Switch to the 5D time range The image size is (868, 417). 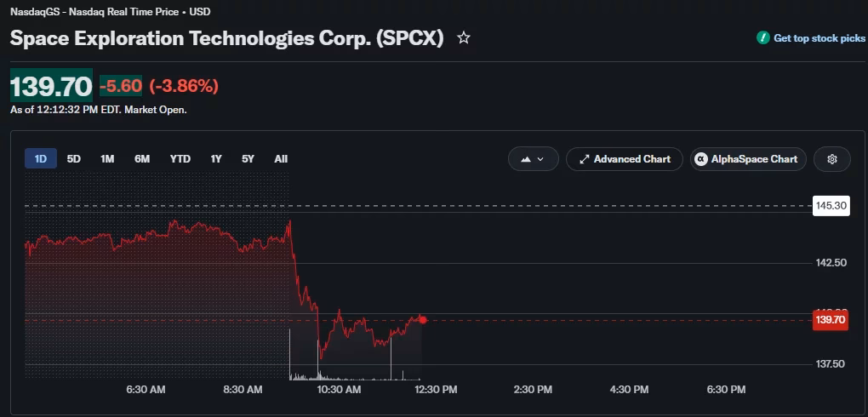point(74,159)
